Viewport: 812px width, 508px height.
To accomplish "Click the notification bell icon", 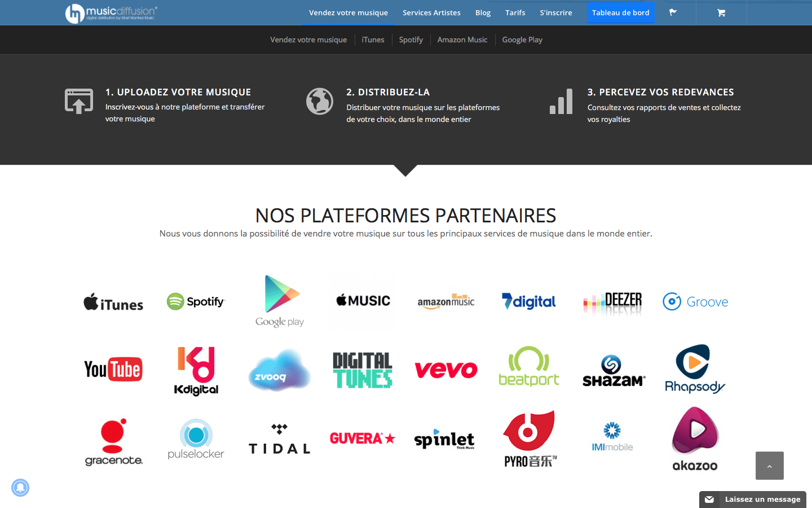I will point(20,488).
